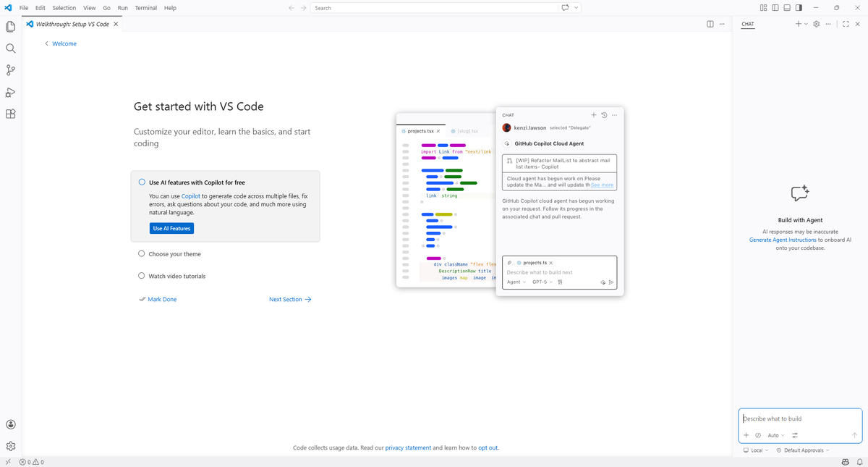This screenshot has height=467, width=868.
Task: Open the Explorer view in activity bar
Action: (11, 27)
